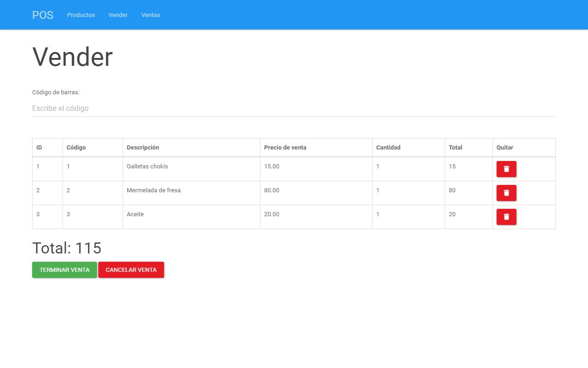Click the trash icon for Aceite

tap(506, 217)
